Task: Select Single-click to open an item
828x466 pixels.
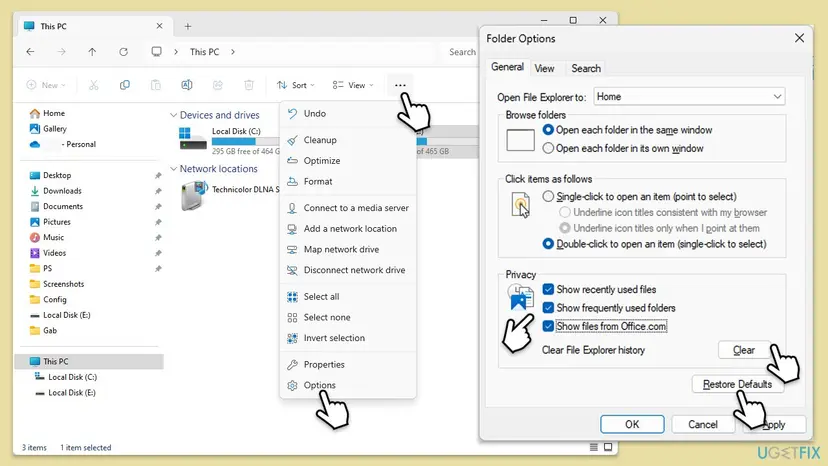Action: point(548,197)
